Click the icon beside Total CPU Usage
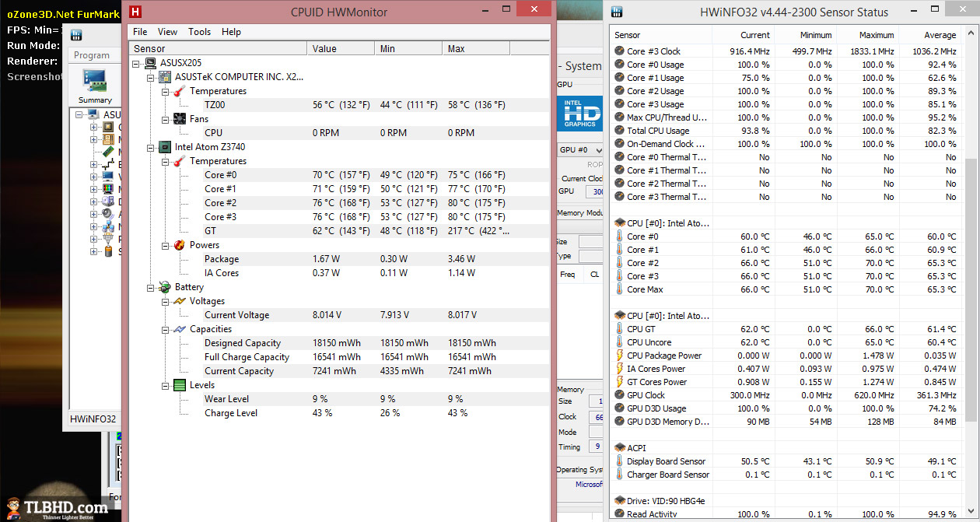Screen dimensions: 980x522 [x=619, y=131]
